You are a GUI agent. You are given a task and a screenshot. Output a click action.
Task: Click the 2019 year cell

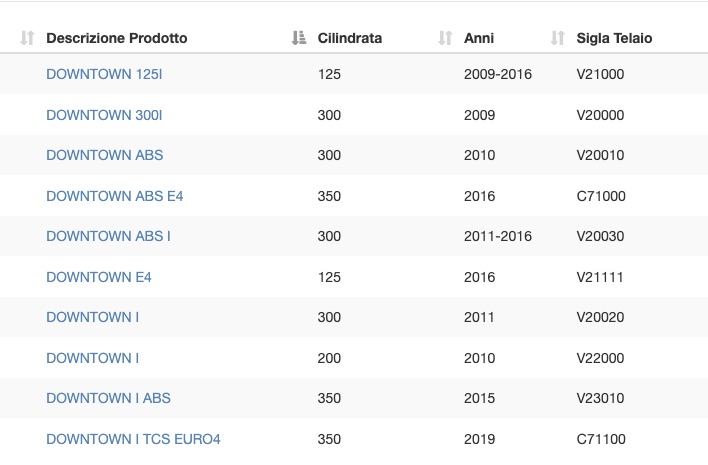[x=479, y=439]
